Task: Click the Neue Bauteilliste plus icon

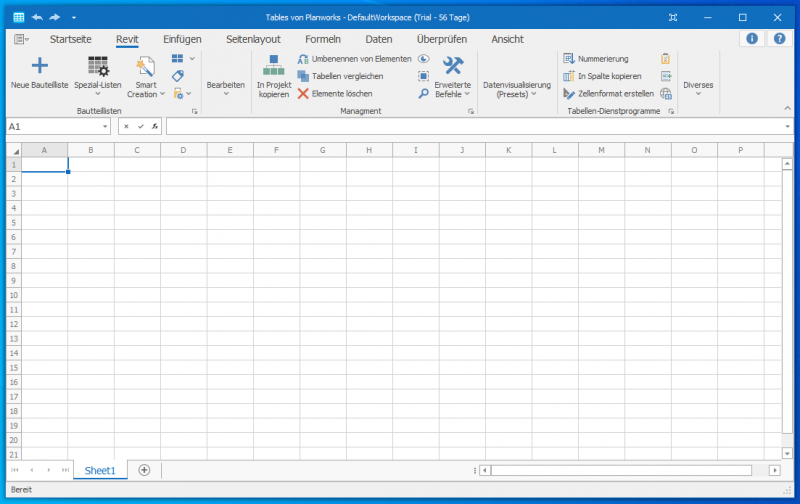Action: [x=39, y=67]
